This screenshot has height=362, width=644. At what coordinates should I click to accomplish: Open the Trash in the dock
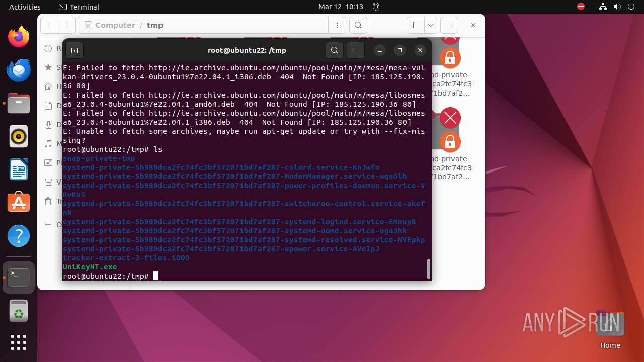coord(19,310)
